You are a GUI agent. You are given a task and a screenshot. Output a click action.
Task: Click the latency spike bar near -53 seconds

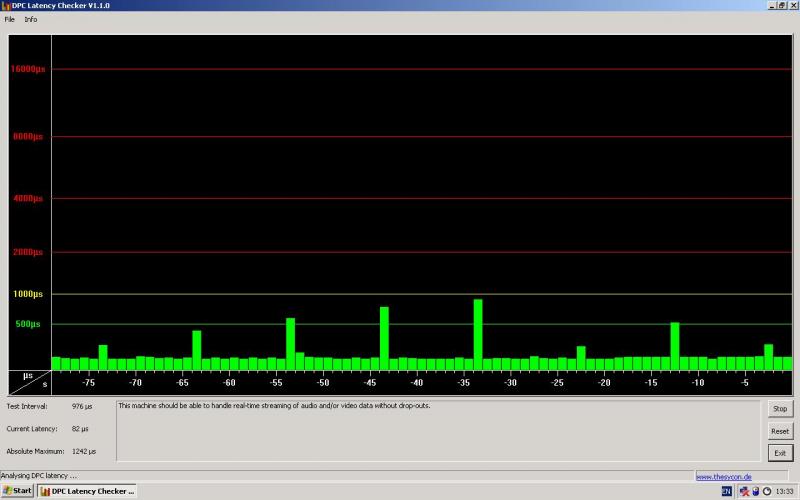290,344
